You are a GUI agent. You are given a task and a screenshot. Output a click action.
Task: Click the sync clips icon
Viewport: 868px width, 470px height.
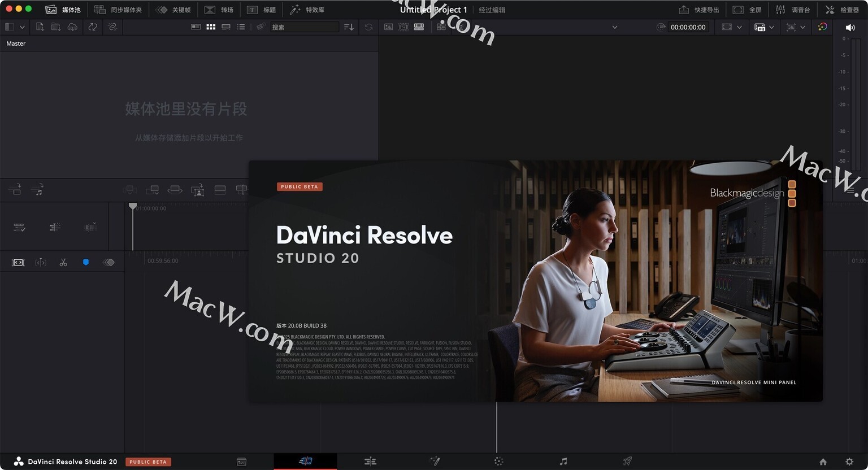93,27
